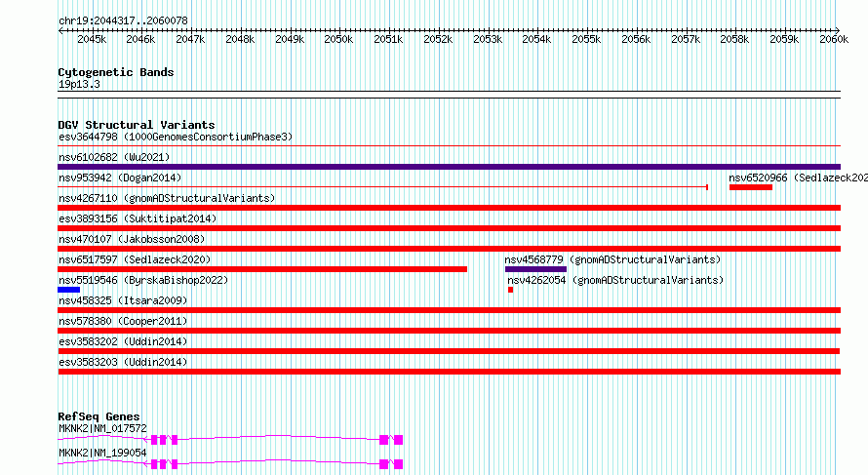Click the short red nsv6520966 bar
The width and height of the screenshot is (868, 475).
751,187
